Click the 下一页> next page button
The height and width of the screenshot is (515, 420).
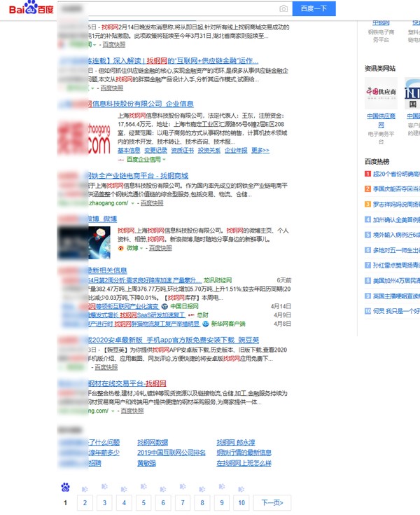click(x=272, y=502)
